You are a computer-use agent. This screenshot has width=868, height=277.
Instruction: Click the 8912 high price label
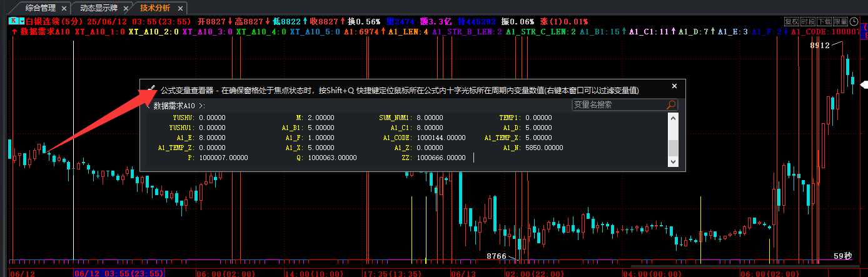pos(819,45)
